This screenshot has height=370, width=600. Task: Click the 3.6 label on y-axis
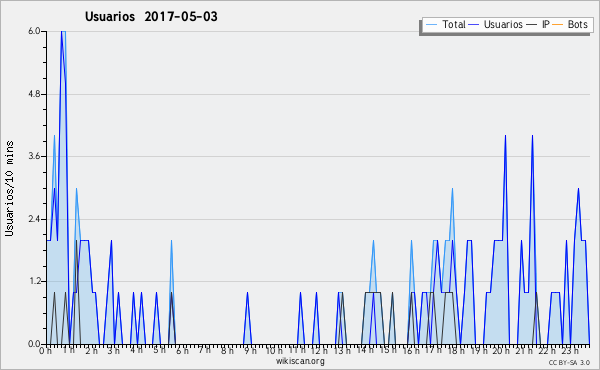34,156
